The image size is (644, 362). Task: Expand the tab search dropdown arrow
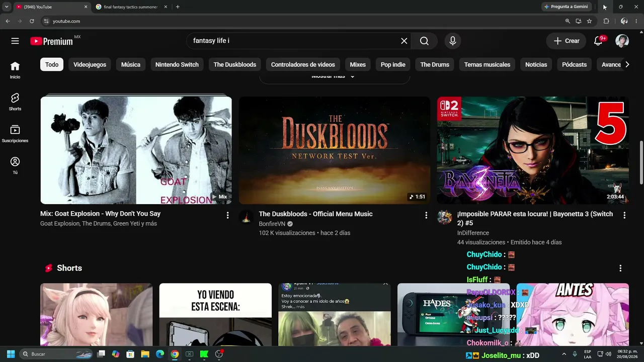point(7,7)
